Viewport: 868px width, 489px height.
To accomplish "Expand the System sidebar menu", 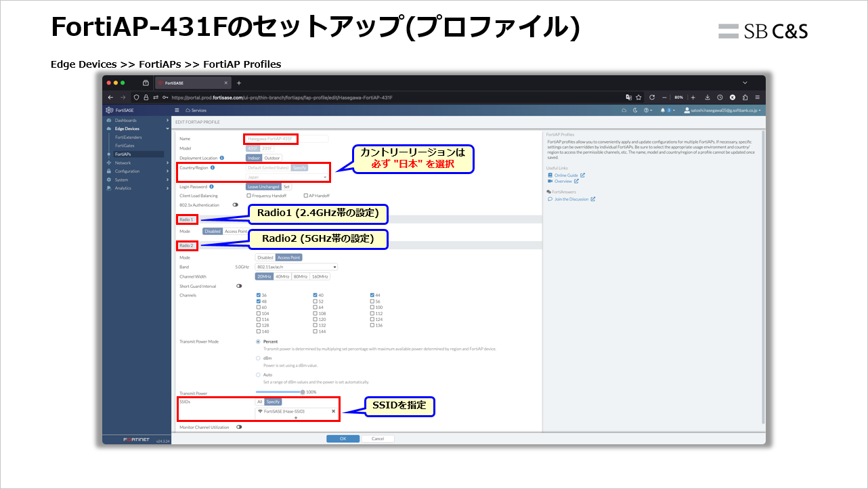I will pyautogui.click(x=137, y=179).
